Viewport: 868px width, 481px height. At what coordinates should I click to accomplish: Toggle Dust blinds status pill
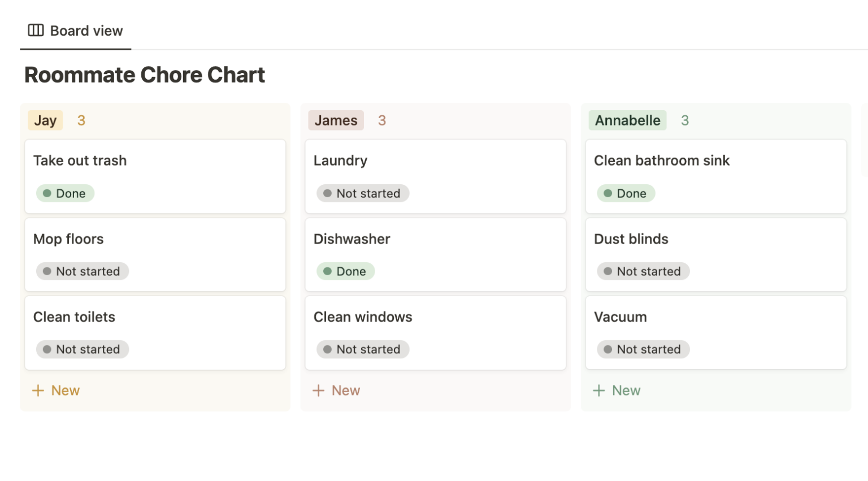(643, 271)
